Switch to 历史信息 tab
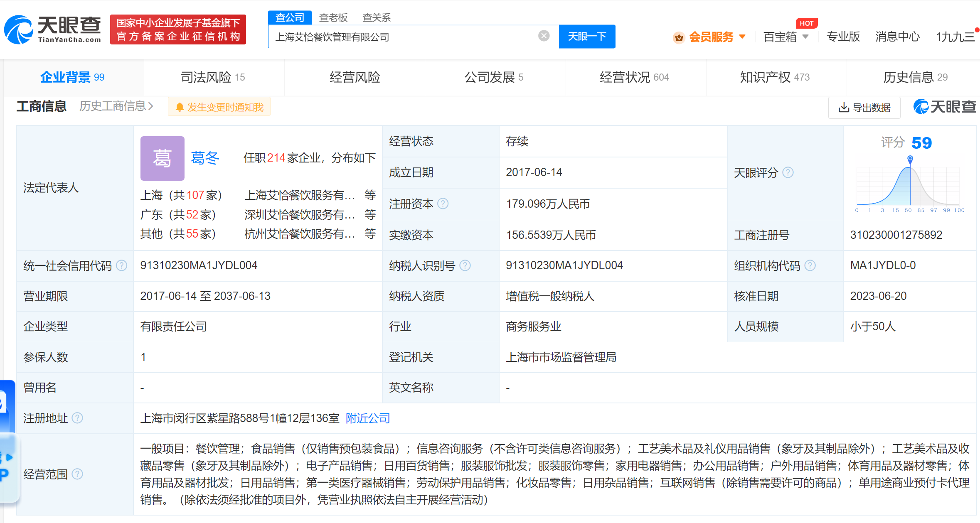This screenshot has width=980, height=523. 915,77
